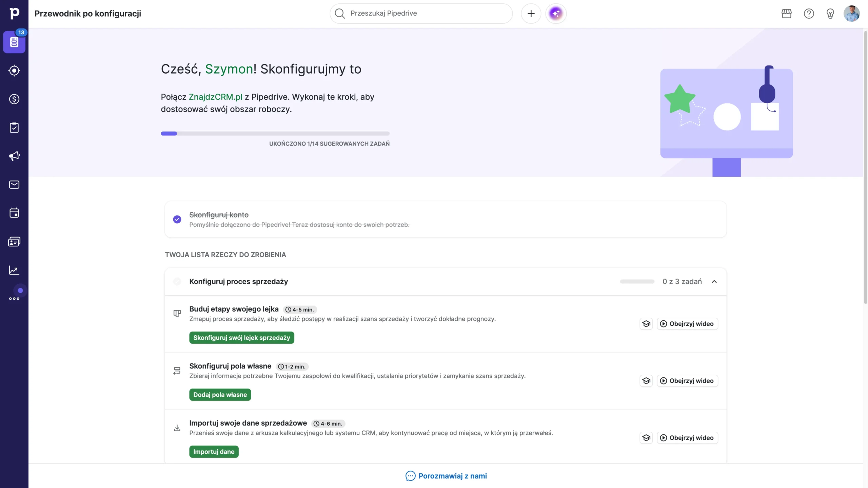Open Deals via the dollar icon
This screenshot has width=868, height=488.
coord(14,99)
